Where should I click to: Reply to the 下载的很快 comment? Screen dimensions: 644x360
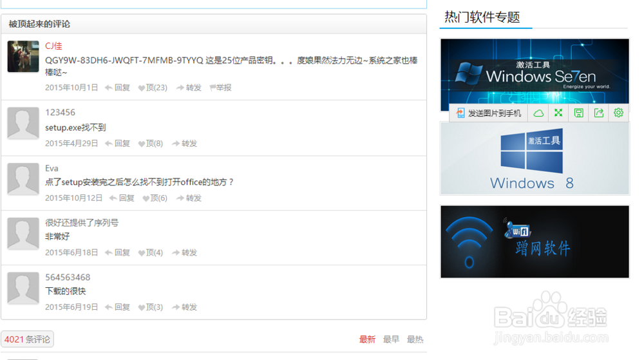click(117, 307)
